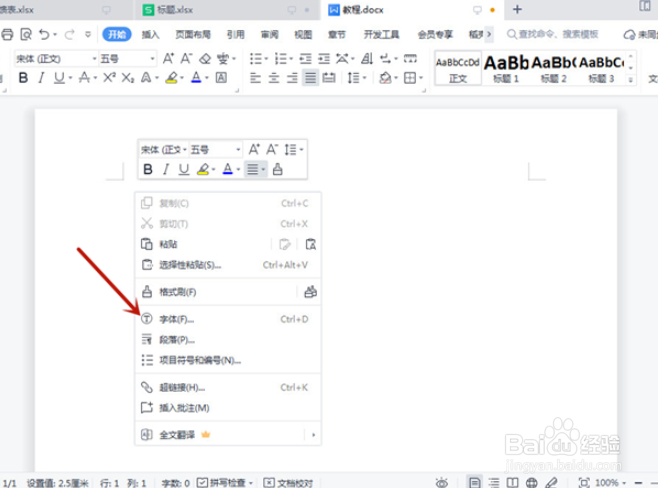Select the 正文 style thumbnail
The height and width of the screenshot is (488, 658).
458,68
